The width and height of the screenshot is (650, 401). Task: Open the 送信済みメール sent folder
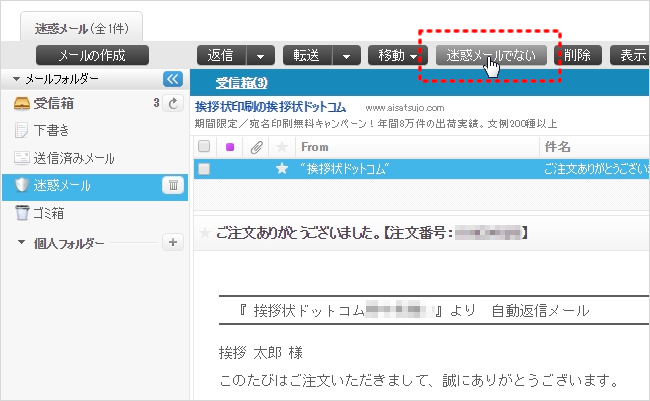click(74, 158)
